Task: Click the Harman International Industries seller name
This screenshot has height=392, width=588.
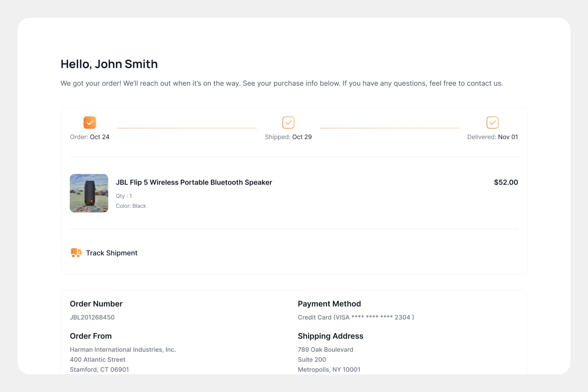Action: [123, 350]
